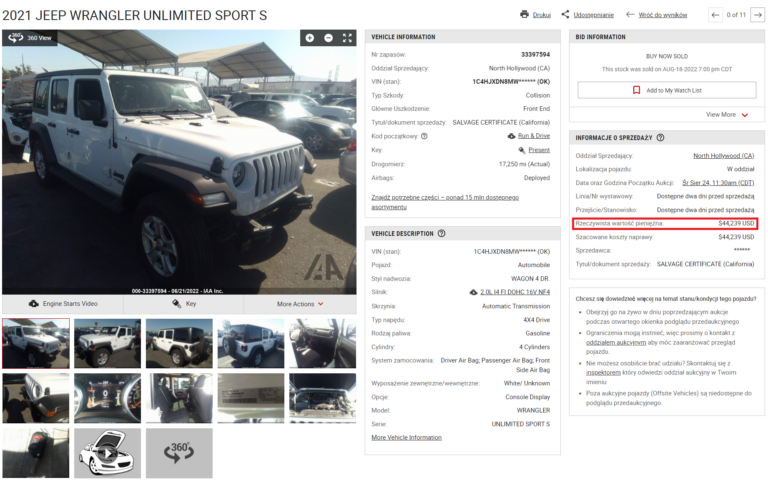Expand the More Actions dropdown
768x480 pixels.
click(300, 304)
